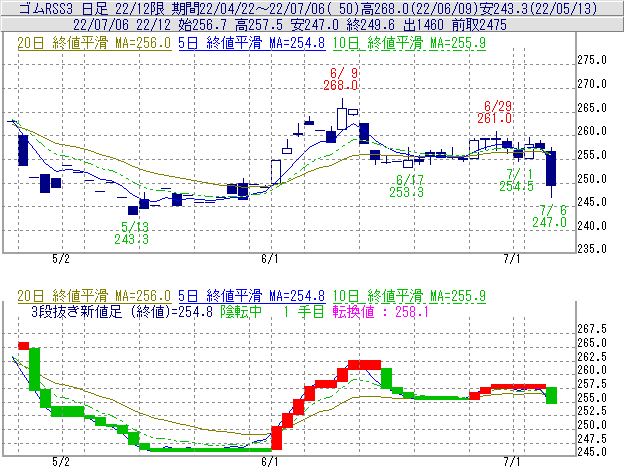Click the first red block of the new-value chart
The image size is (624, 475).
[23, 346]
